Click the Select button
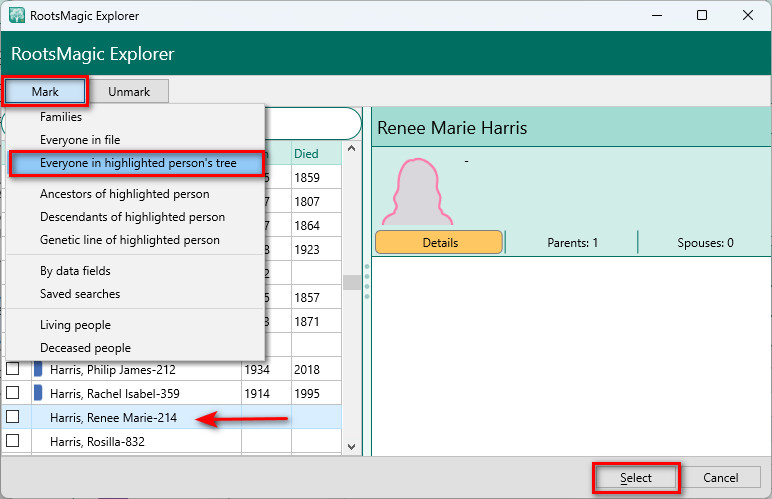This screenshot has width=772, height=499. (636, 478)
